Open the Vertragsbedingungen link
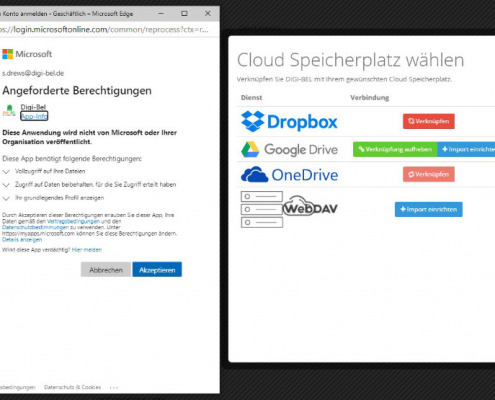The image size is (495, 400). point(73,221)
